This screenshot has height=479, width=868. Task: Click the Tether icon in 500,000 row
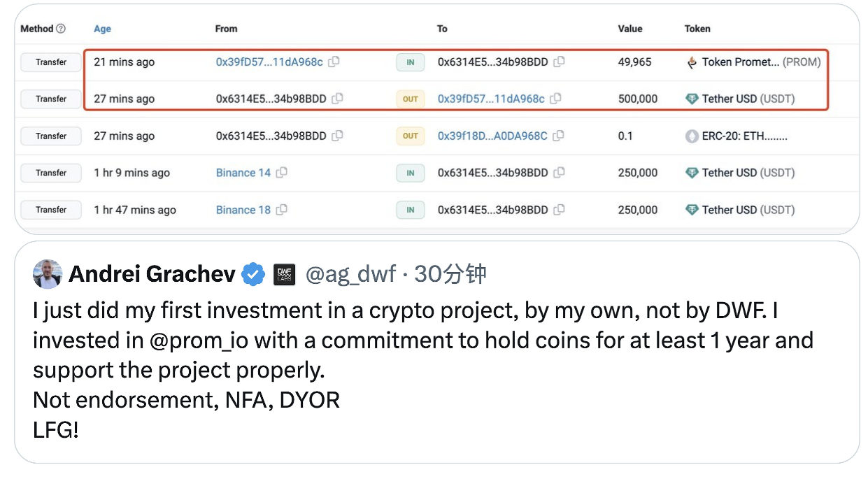click(692, 99)
